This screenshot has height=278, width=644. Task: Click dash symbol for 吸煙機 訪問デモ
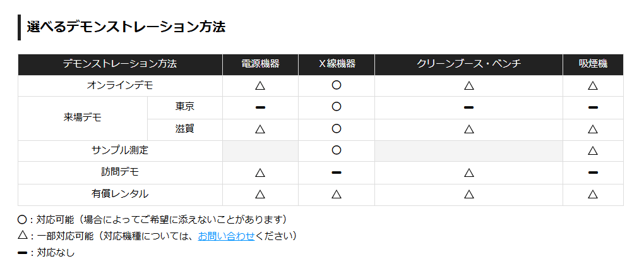pos(593,172)
